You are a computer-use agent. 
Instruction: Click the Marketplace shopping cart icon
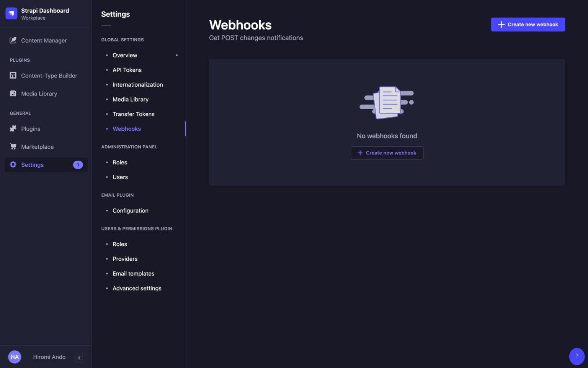click(x=13, y=147)
